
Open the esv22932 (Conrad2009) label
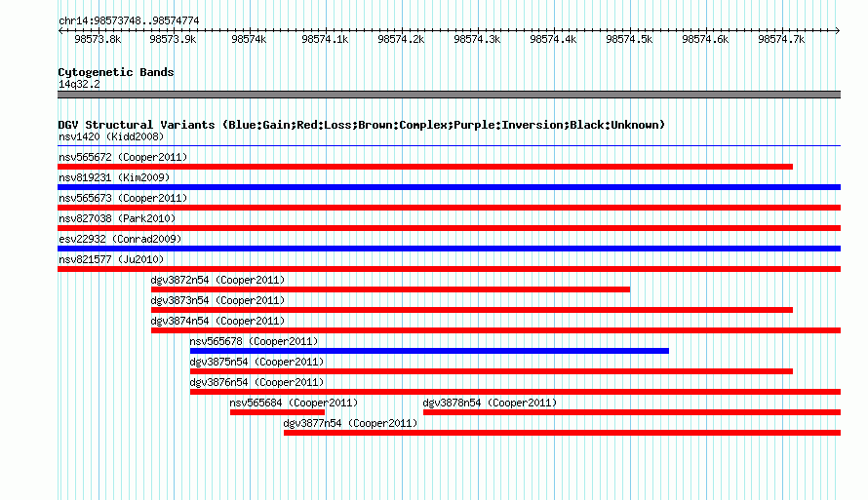point(120,239)
